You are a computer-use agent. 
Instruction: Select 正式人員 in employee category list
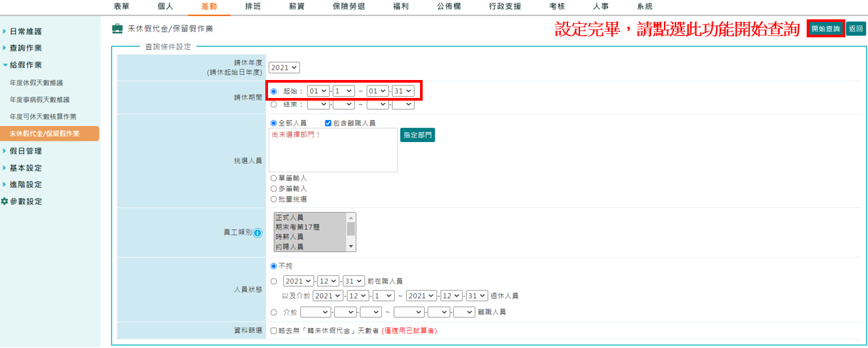click(x=310, y=217)
